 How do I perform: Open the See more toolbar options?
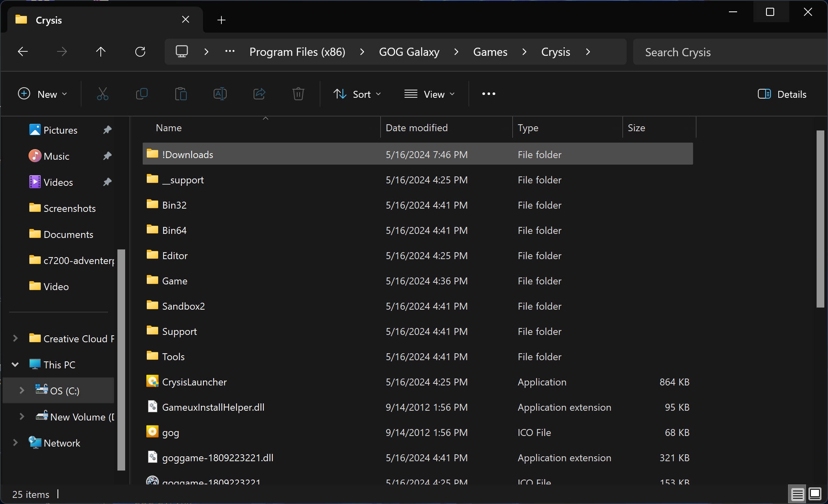point(489,94)
